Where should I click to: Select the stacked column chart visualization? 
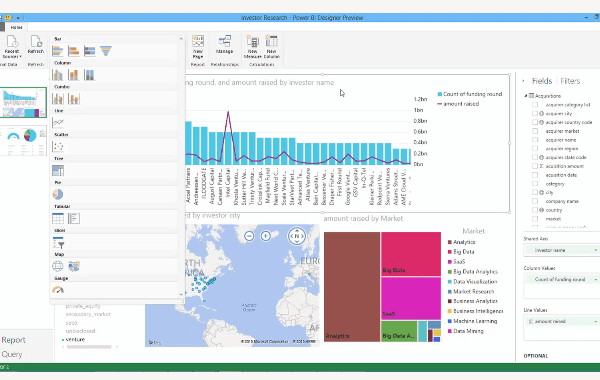73,75
